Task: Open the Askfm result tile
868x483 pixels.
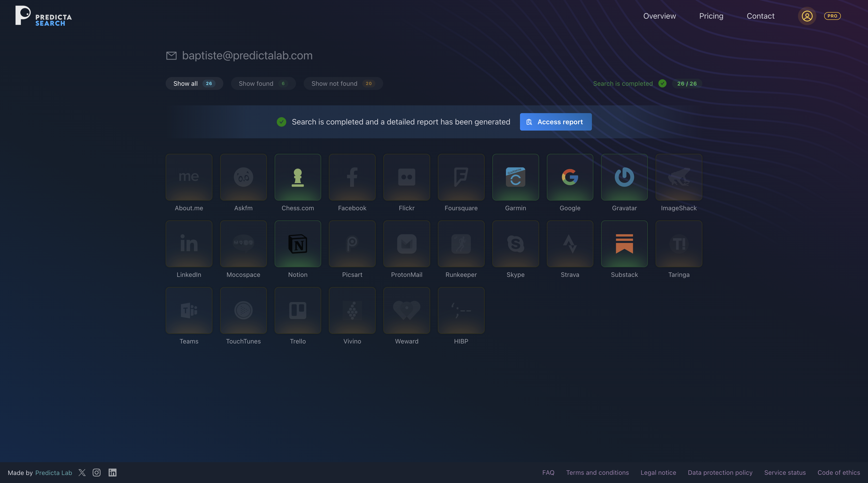Action: (243, 177)
